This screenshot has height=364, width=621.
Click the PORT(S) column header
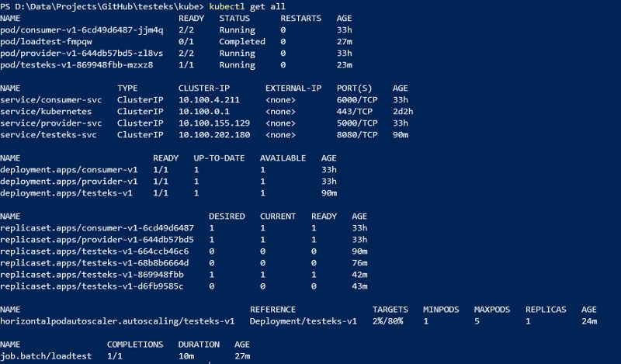[x=355, y=88]
